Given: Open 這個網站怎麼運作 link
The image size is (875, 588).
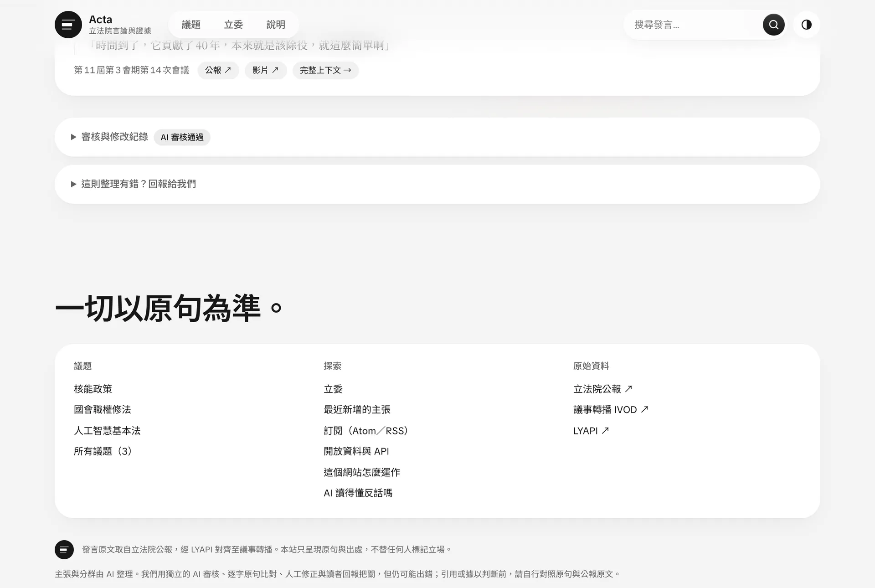Looking at the screenshot, I should [362, 472].
